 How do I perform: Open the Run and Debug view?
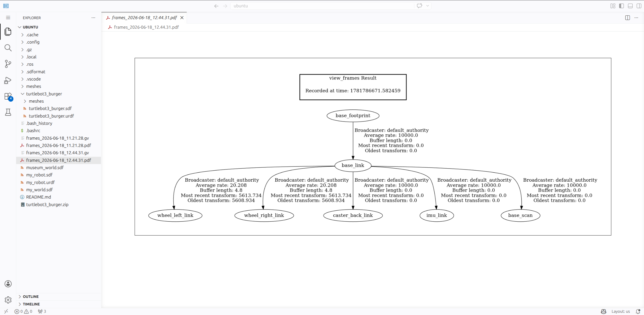click(8, 80)
